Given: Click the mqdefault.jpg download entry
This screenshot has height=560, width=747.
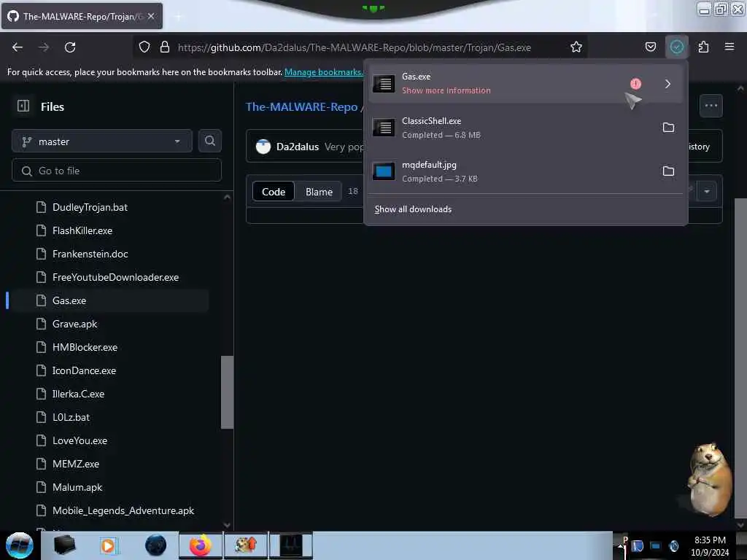Looking at the screenshot, I should coord(526,171).
